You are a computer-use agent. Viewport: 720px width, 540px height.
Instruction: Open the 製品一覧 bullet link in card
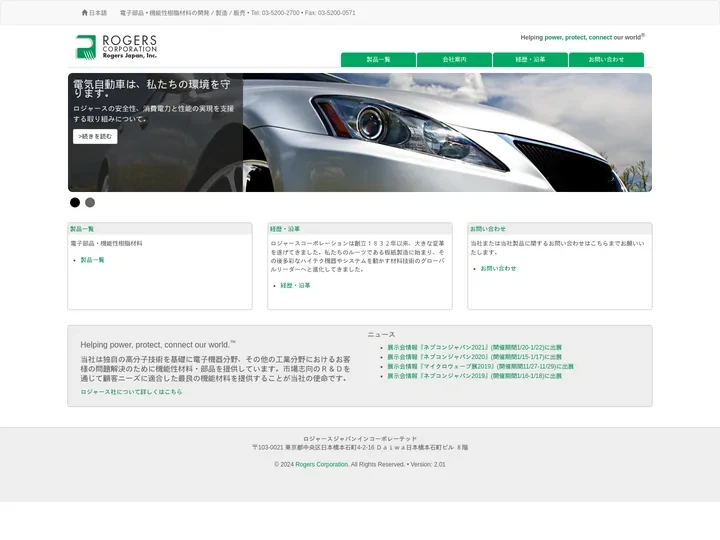click(92, 260)
